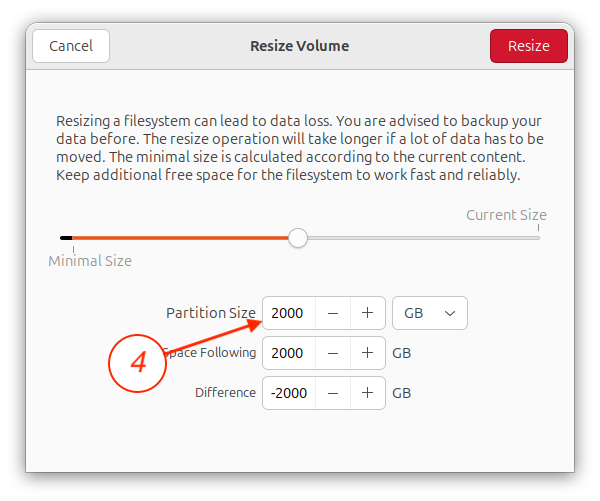Confirm with the red Resize button
This screenshot has width=600, height=501.
tap(529, 46)
